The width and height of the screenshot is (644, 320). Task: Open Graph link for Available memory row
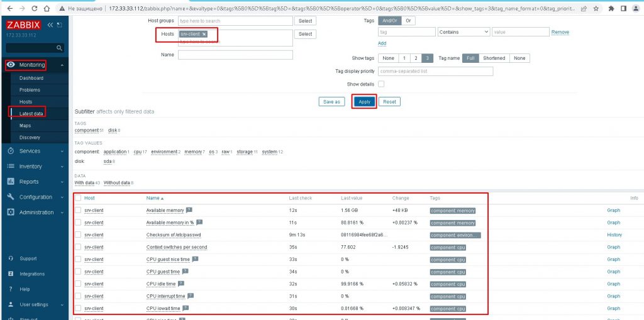pos(613,210)
